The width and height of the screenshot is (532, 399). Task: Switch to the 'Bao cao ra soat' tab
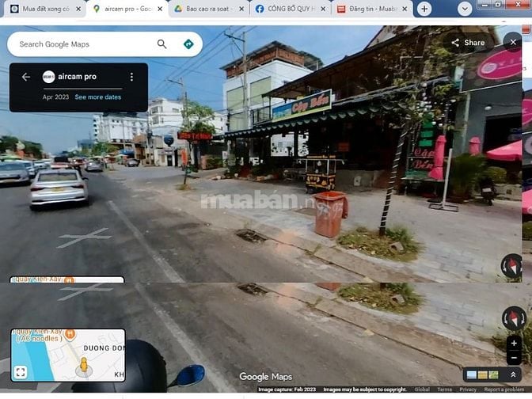tap(209, 9)
